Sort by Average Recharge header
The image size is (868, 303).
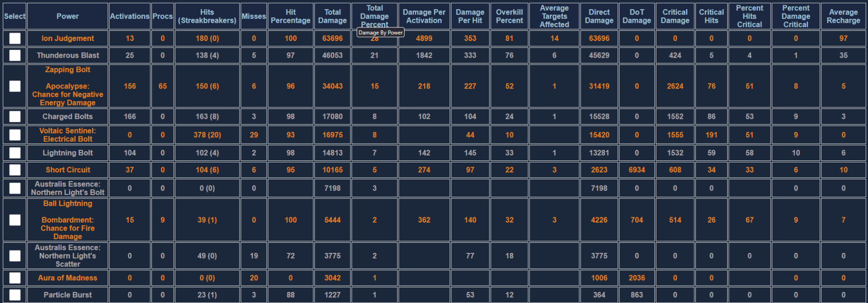click(843, 16)
